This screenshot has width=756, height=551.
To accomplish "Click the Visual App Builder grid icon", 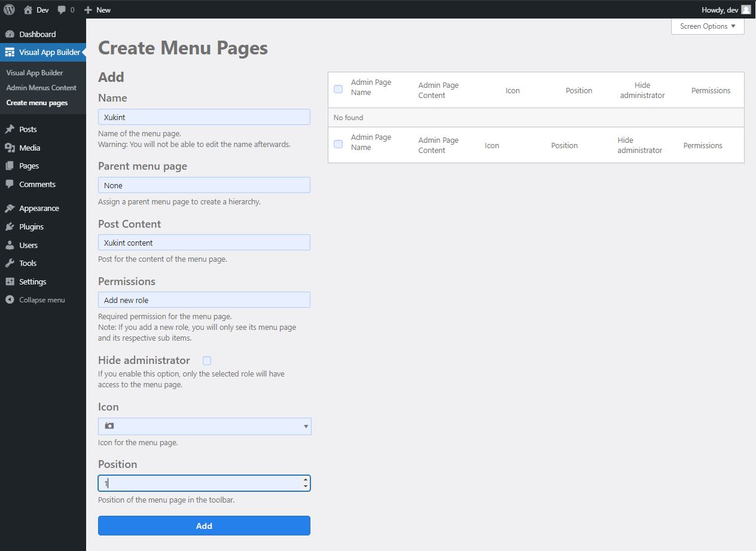I will tap(10, 52).
